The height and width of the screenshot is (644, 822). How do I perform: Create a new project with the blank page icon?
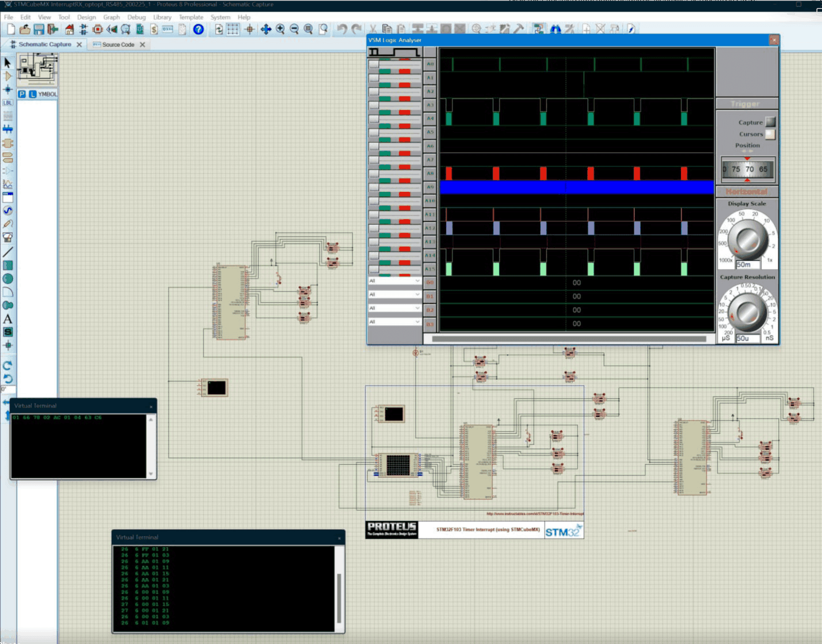click(11, 30)
